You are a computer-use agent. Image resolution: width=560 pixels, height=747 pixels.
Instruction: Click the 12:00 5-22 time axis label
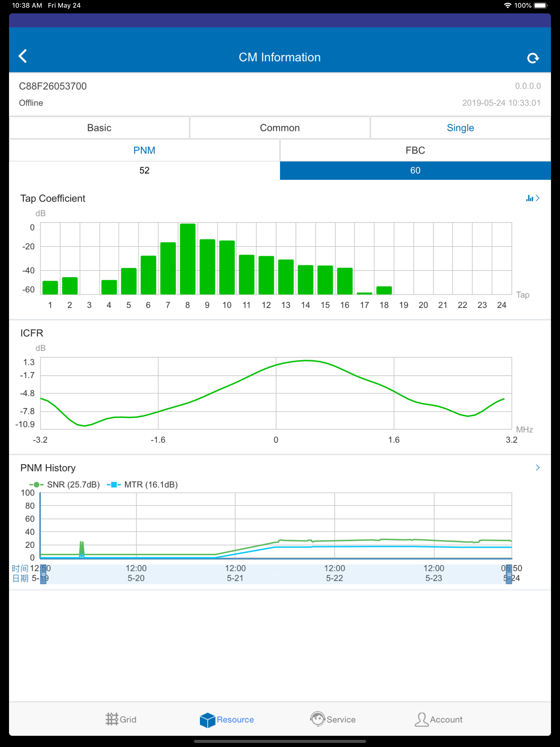coord(334,573)
